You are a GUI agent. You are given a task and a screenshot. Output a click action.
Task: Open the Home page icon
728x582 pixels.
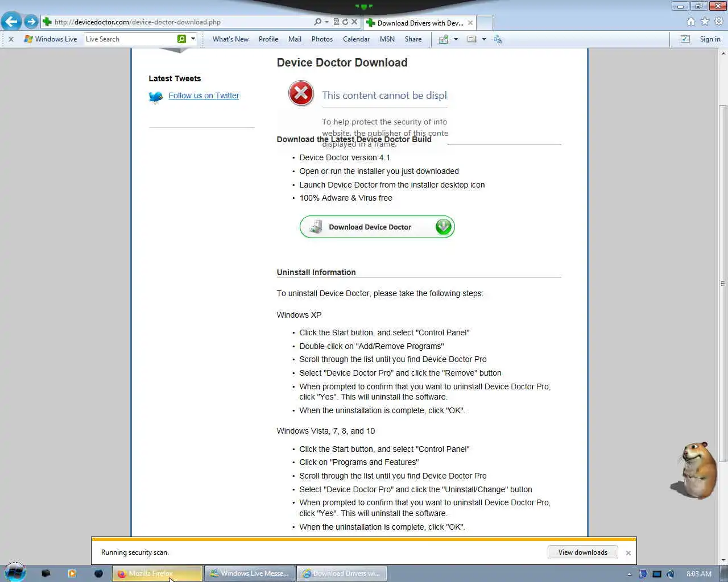690,22
